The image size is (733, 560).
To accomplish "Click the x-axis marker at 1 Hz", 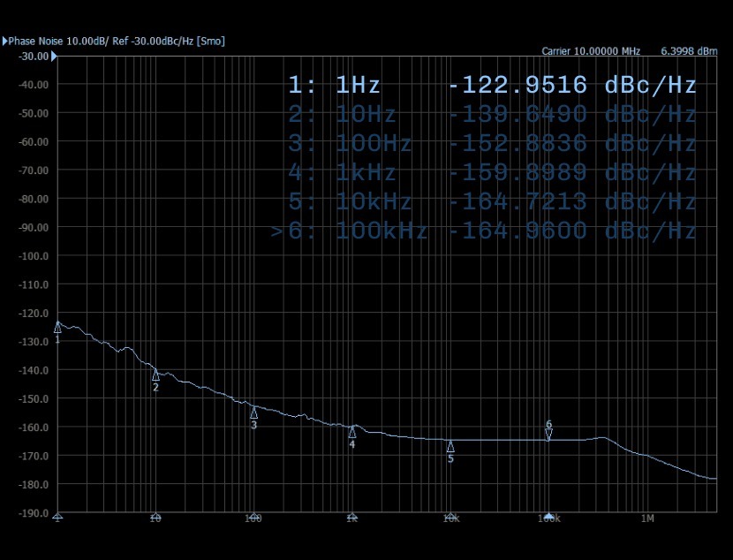I will point(57,516).
